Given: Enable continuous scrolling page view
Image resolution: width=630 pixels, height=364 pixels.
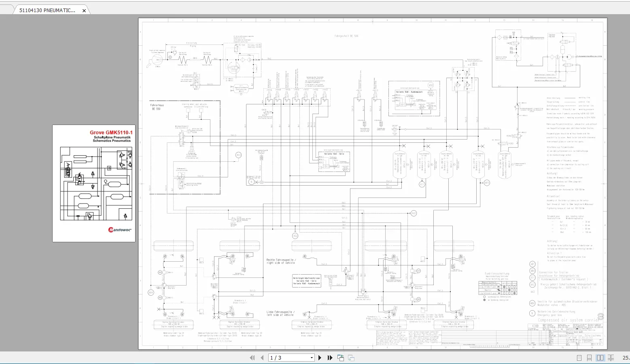Looking at the screenshot, I should pyautogui.click(x=590, y=358).
